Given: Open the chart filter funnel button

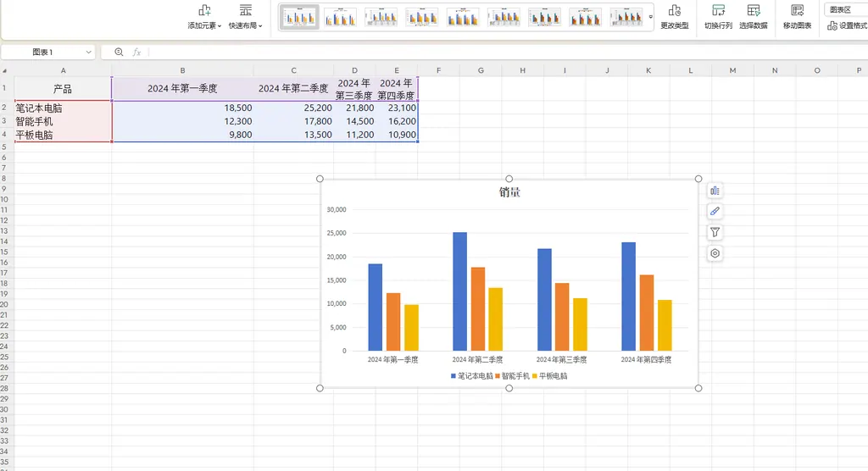Looking at the screenshot, I should pyautogui.click(x=715, y=232).
